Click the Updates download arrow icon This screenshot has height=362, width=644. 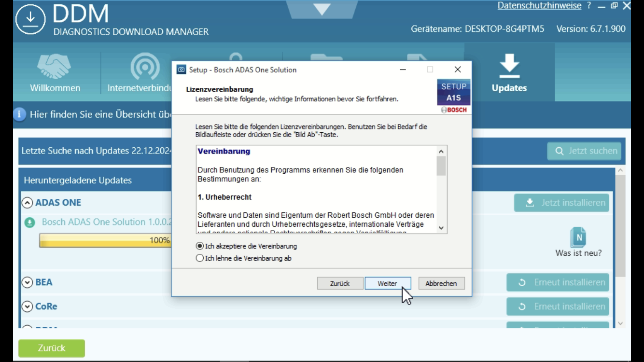coord(509,66)
